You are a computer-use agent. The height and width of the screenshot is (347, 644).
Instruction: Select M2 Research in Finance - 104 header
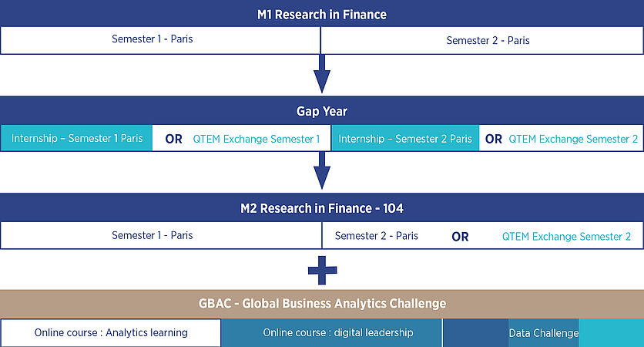pyautogui.click(x=322, y=208)
